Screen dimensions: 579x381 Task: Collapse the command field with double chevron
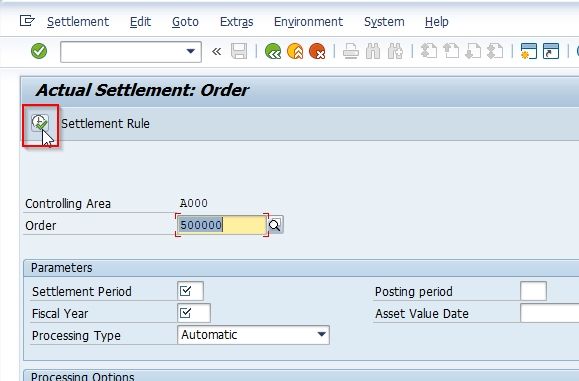coord(217,51)
